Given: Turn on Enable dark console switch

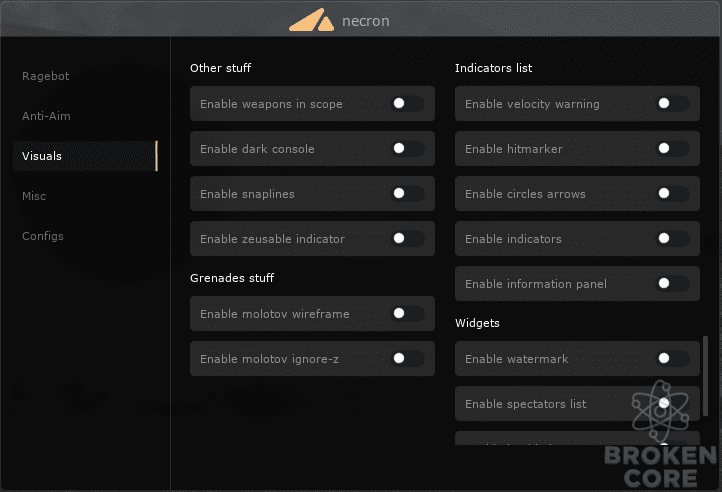Looking at the screenshot, I should point(408,149).
